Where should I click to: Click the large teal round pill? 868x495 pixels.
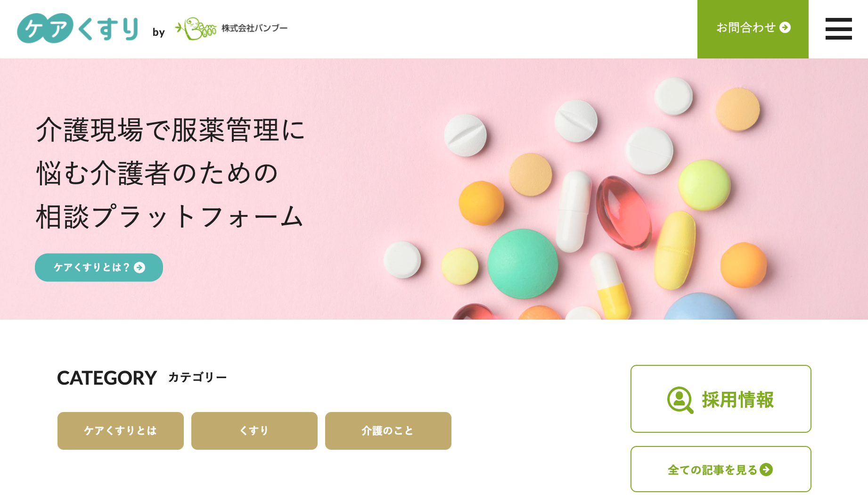[x=523, y=264]
